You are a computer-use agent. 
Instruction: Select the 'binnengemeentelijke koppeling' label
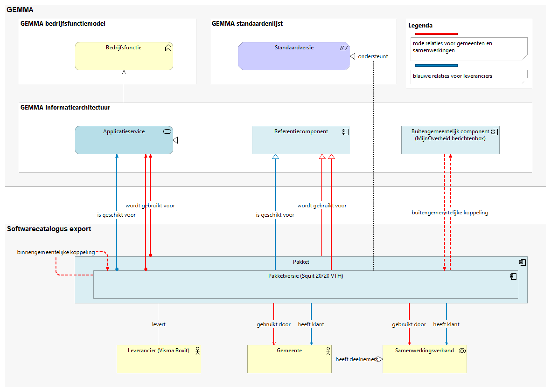(x=56, y=252)
